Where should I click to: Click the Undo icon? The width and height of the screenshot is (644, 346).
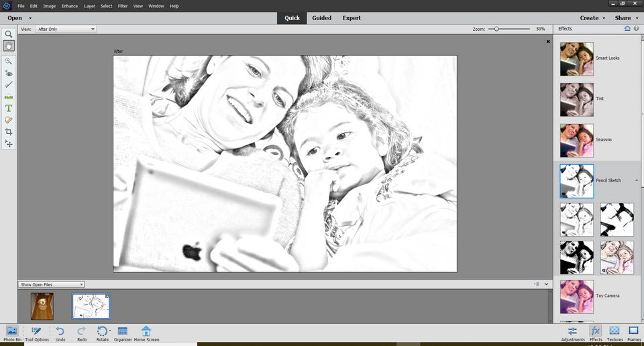tap(60, 333)
